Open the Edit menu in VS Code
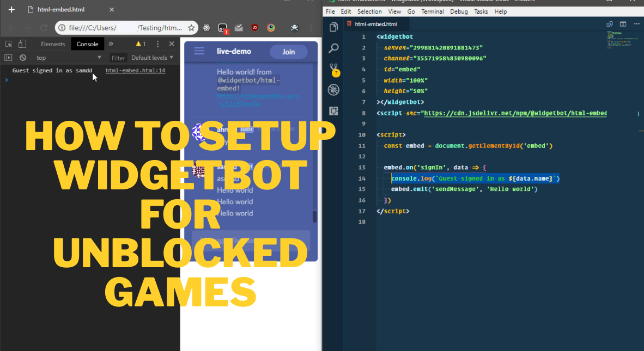Viewport: 644px width, 351px height. [346, 11]
